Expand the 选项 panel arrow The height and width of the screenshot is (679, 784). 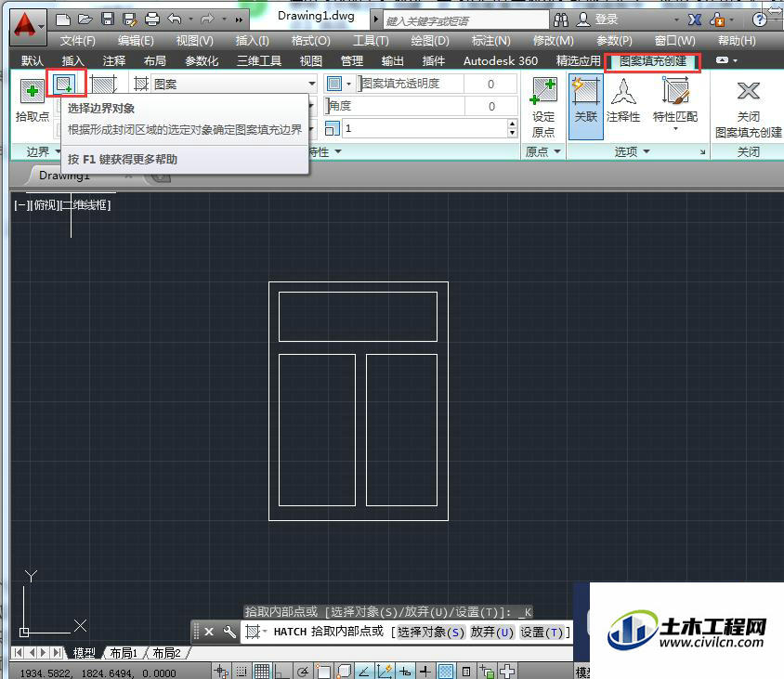tap(647, 151)
